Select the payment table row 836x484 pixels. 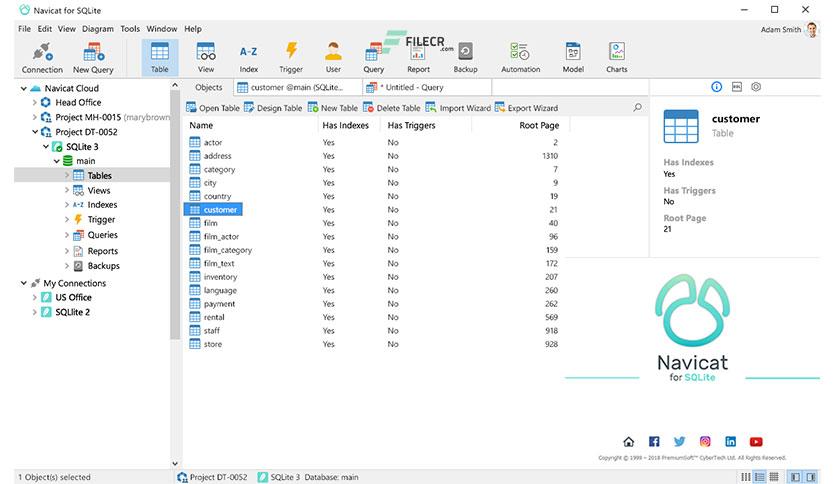(374, 304)
